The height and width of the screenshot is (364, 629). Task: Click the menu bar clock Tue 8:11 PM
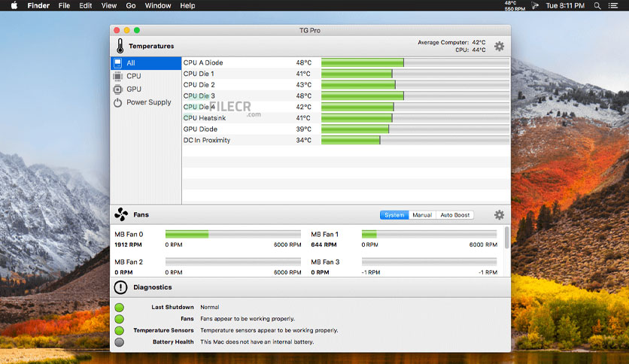point(565,5)
